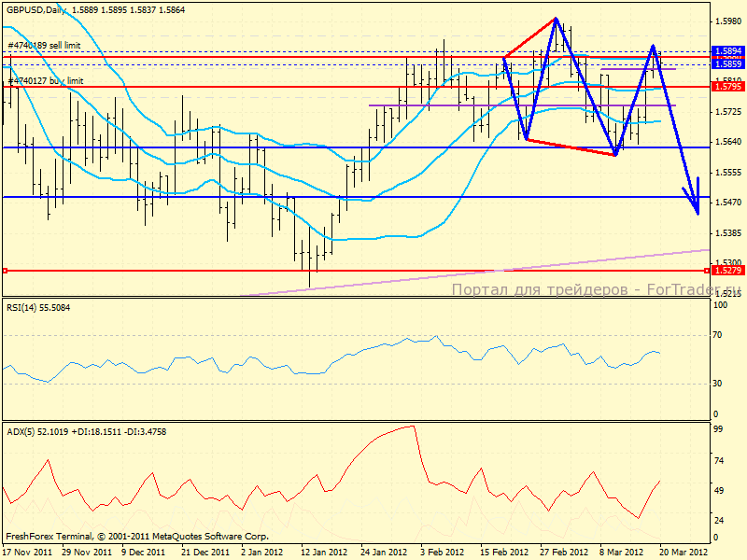Select the horizontal blue line at 1.5640

[280, 147]
